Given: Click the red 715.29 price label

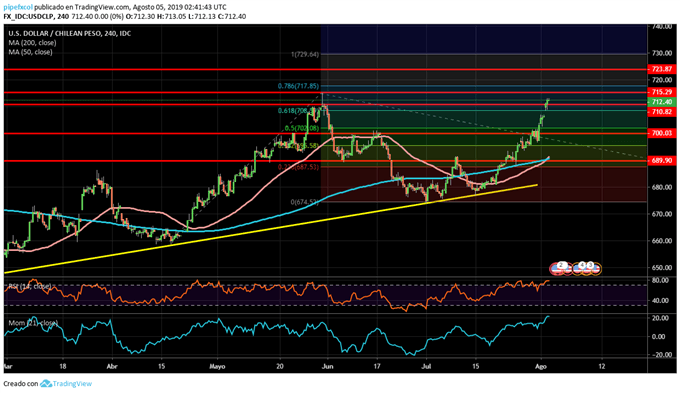Looking at the screenshot, I should coord(662,92).
